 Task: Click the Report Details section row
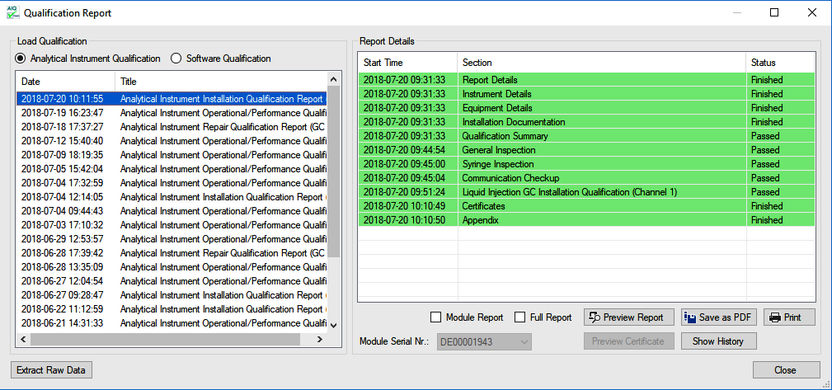click(587, 80)
